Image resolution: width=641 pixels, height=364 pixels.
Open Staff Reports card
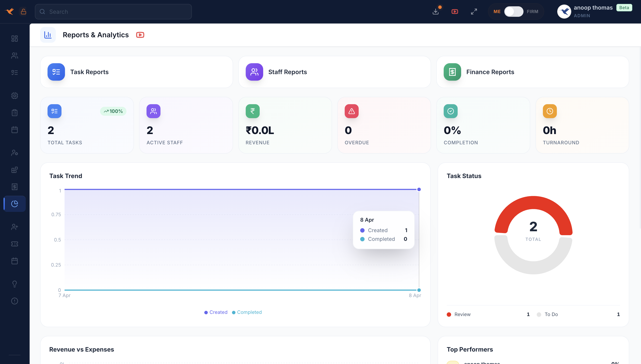coord(334,72)
